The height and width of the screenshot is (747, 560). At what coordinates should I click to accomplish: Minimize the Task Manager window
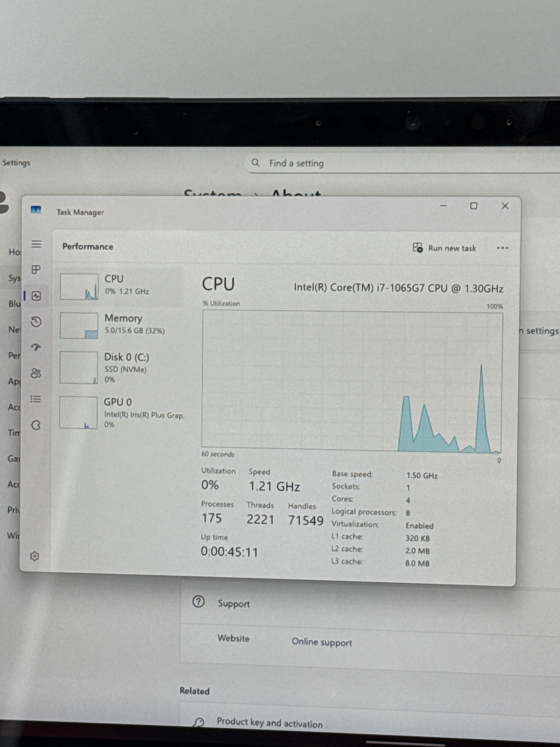pyautogui.click(x=443, y=206)
